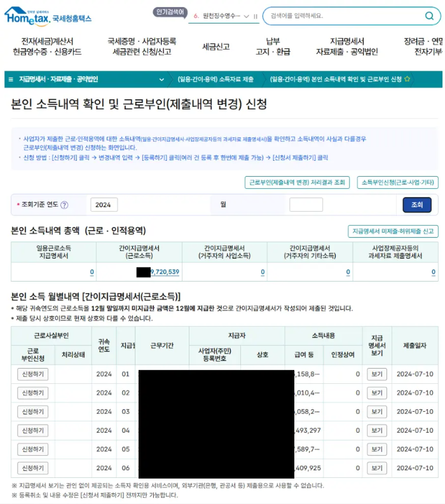Click the 0 under 일용근로소득 지급명세서

click(92, 272)
